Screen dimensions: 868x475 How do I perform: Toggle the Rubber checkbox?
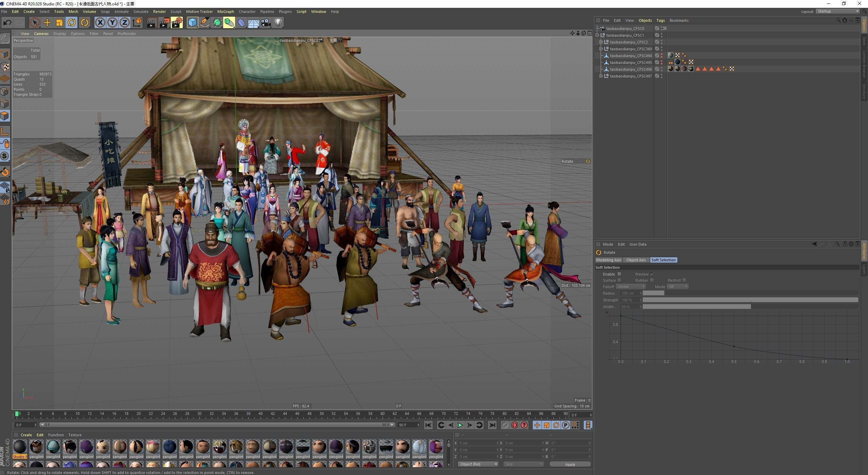(x=652, y=280)
